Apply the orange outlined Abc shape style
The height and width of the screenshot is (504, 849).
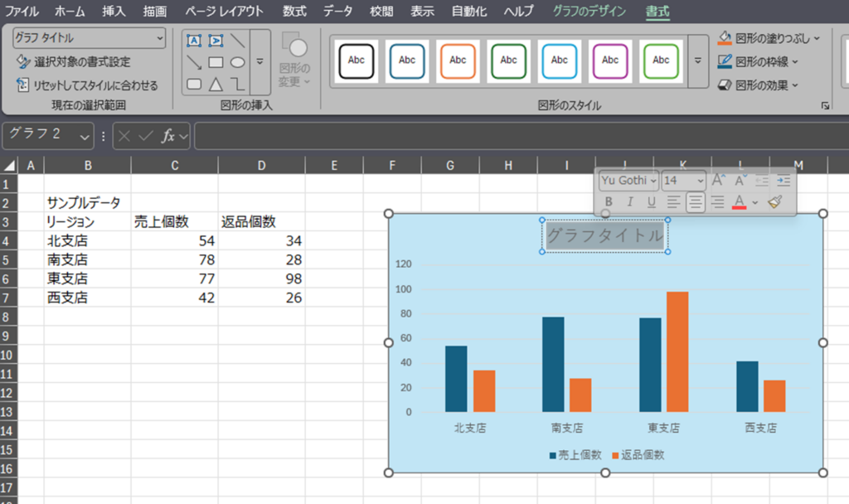458,60
